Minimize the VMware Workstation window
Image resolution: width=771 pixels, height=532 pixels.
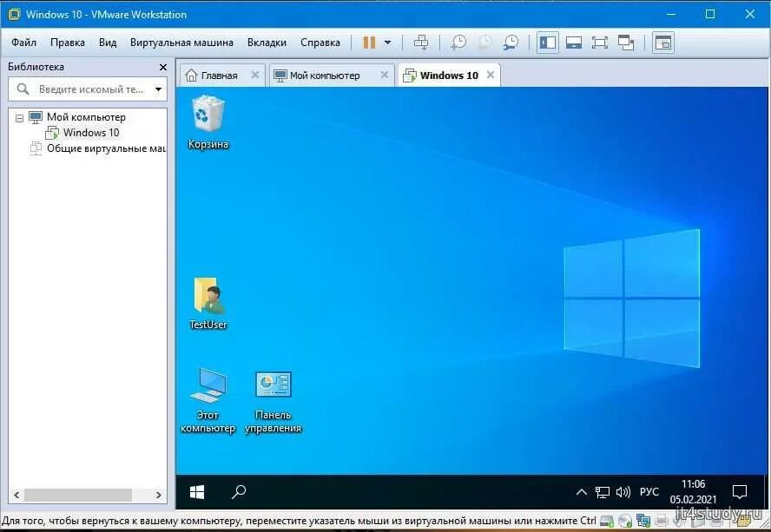click(x=671, y=14)
